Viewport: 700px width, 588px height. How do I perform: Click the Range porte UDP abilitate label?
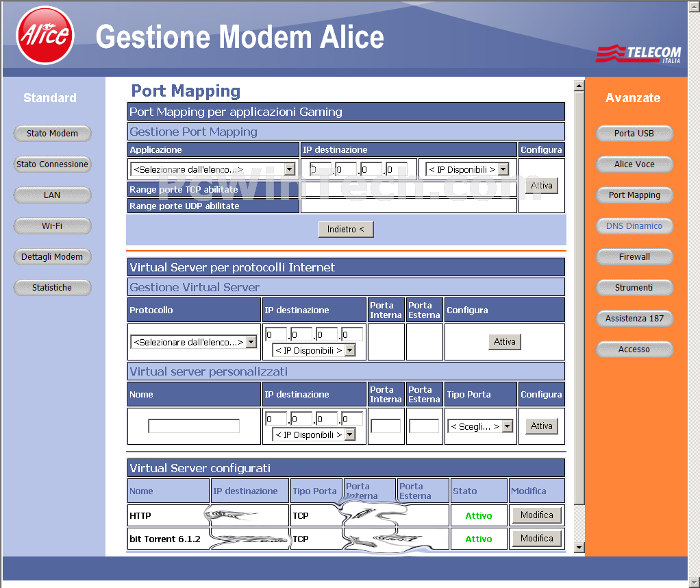point(184,206)
